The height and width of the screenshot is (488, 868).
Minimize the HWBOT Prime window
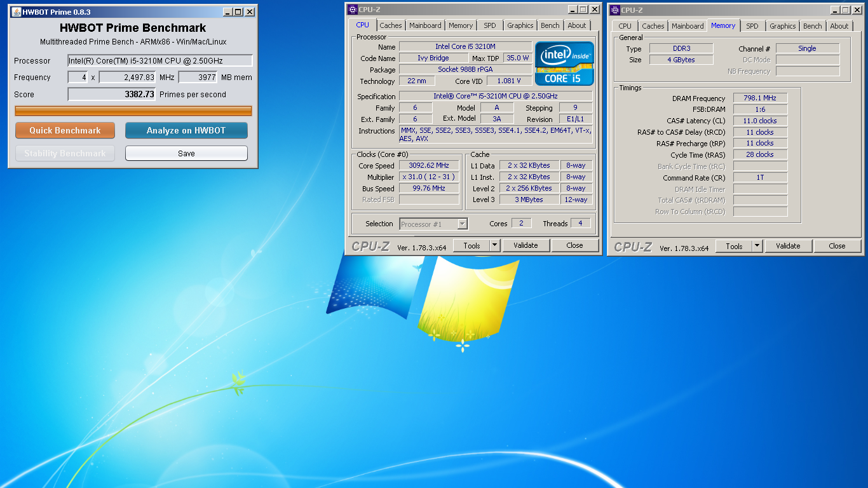click(x=228, y=12)
